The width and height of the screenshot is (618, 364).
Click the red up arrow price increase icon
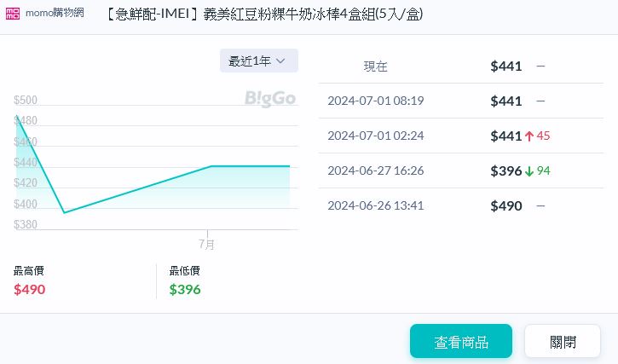[529, 136]
